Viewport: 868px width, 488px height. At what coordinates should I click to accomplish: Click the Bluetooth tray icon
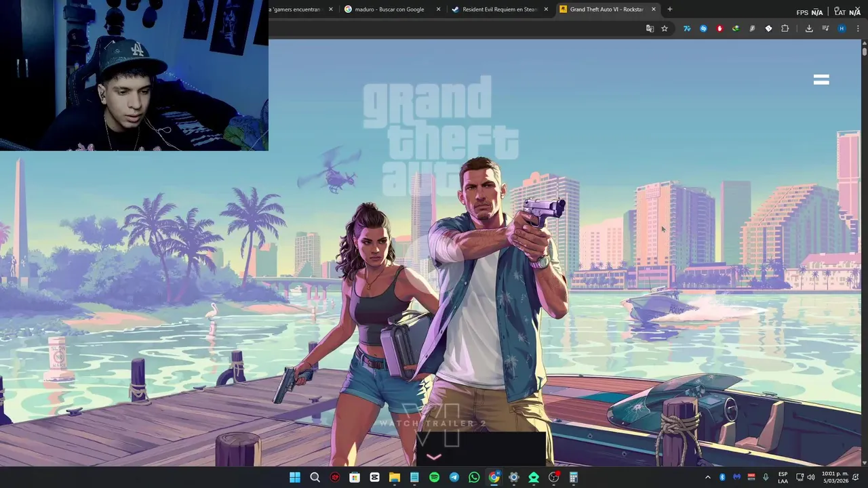[x=722, y=477]
